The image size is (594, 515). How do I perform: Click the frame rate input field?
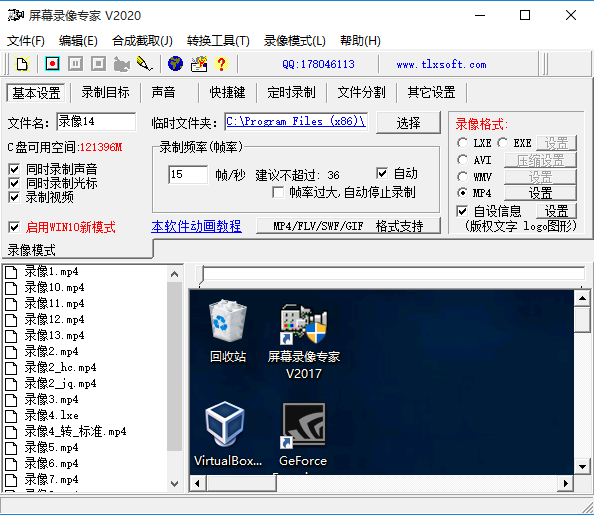tap(188, 174)
